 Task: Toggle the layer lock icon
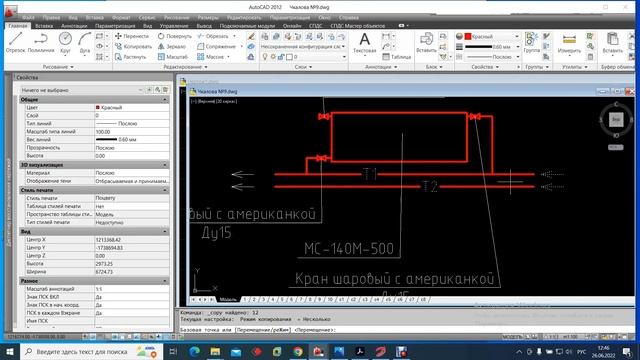[x=281, y=57]
